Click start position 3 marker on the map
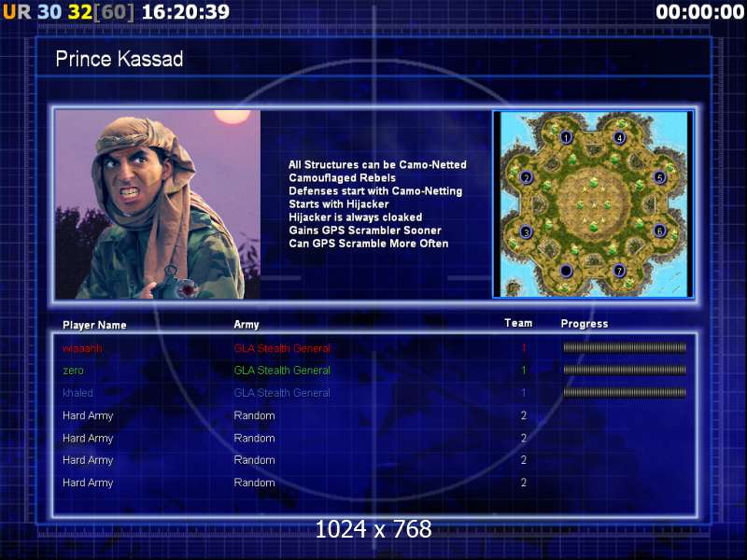 (x=526, y=232)
